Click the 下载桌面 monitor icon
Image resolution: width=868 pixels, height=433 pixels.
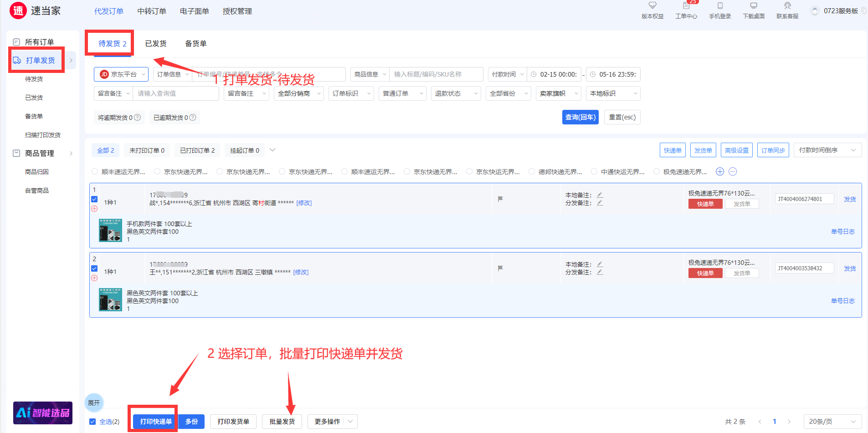(754, 6)
